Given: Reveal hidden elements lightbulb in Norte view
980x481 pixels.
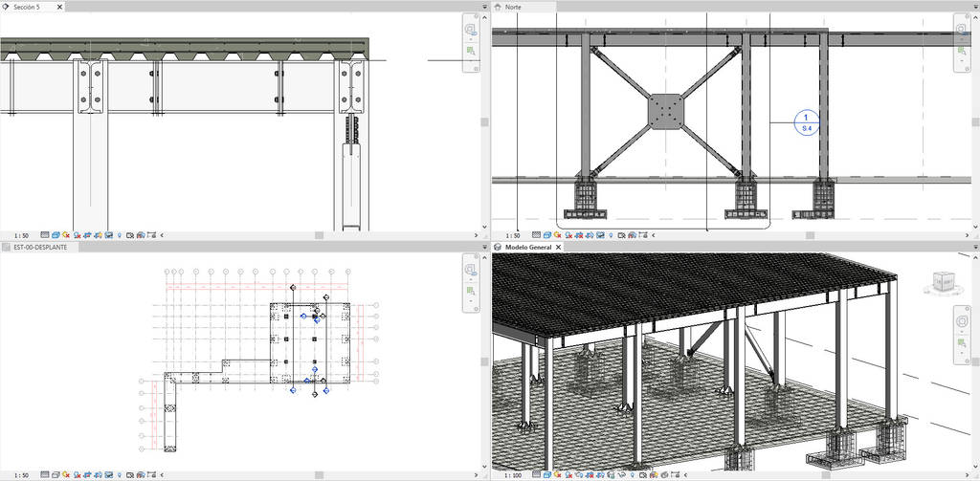Looking at the screenshot, I should pyautogui.click(x=611, y=235).
